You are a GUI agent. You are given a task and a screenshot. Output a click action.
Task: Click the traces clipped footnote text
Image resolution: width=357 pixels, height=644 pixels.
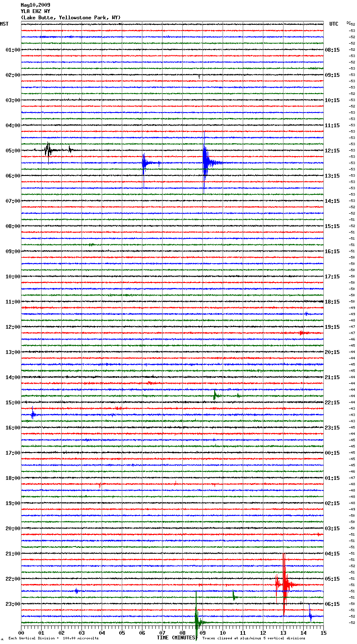254,638
